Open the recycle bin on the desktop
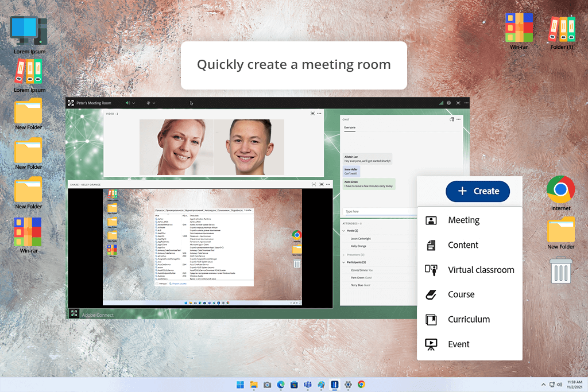 pyautogui.click(x=560, y=270)
